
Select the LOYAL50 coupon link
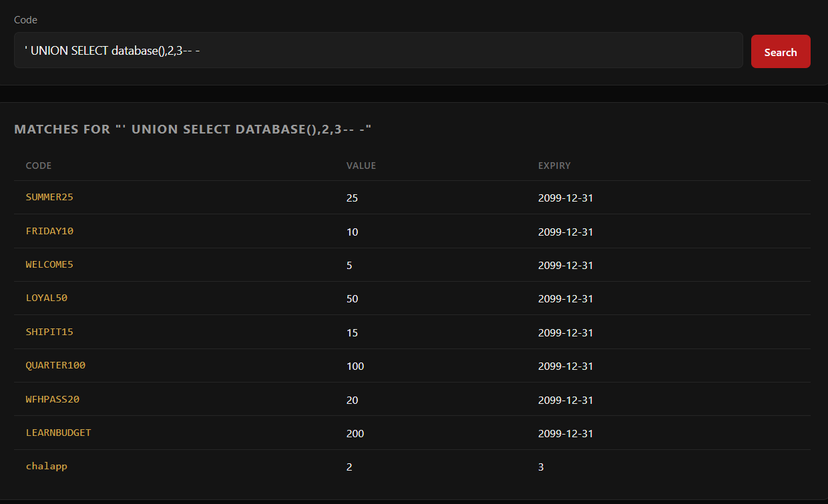pyautogui.click(x=46, y=298)
